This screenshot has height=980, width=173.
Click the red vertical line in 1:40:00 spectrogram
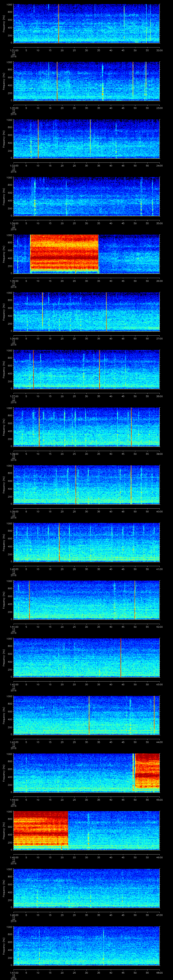pos(59,543)
